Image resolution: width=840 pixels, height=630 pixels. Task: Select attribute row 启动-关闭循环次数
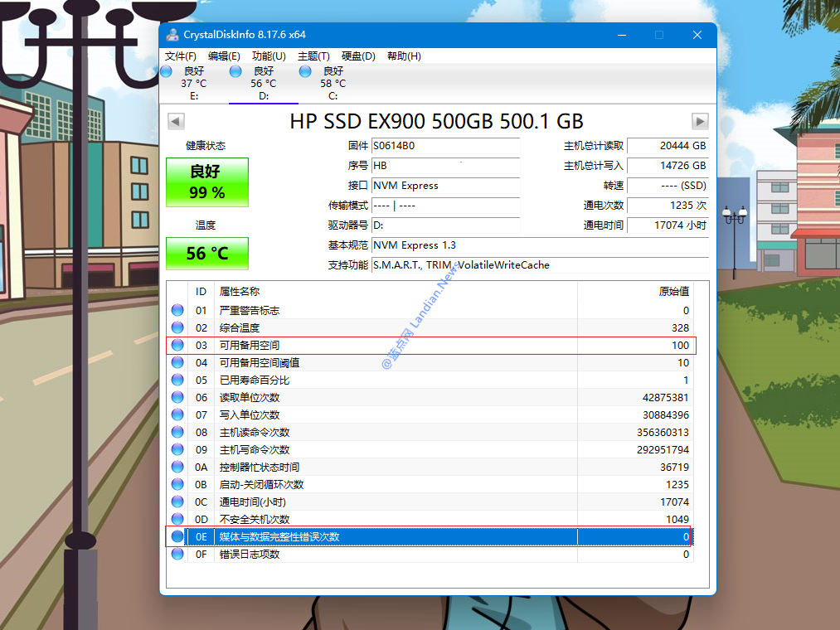tap(430, 484)
